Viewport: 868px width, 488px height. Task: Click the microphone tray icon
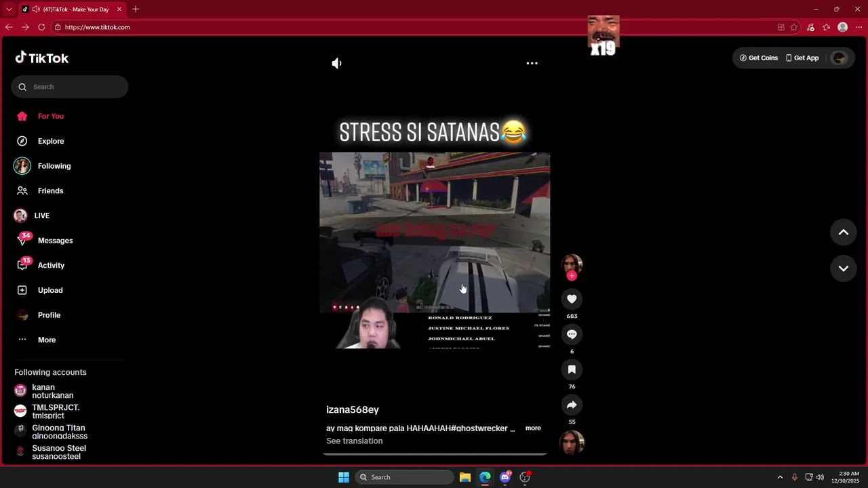795,477
